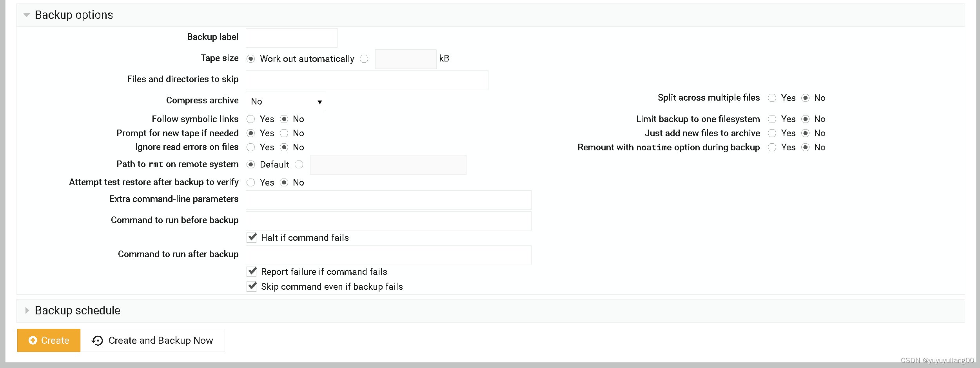This screenshot has width=980, height=368.
Task: Enable Yes for Follow symbolic links
Action: (x=251, y=119)
